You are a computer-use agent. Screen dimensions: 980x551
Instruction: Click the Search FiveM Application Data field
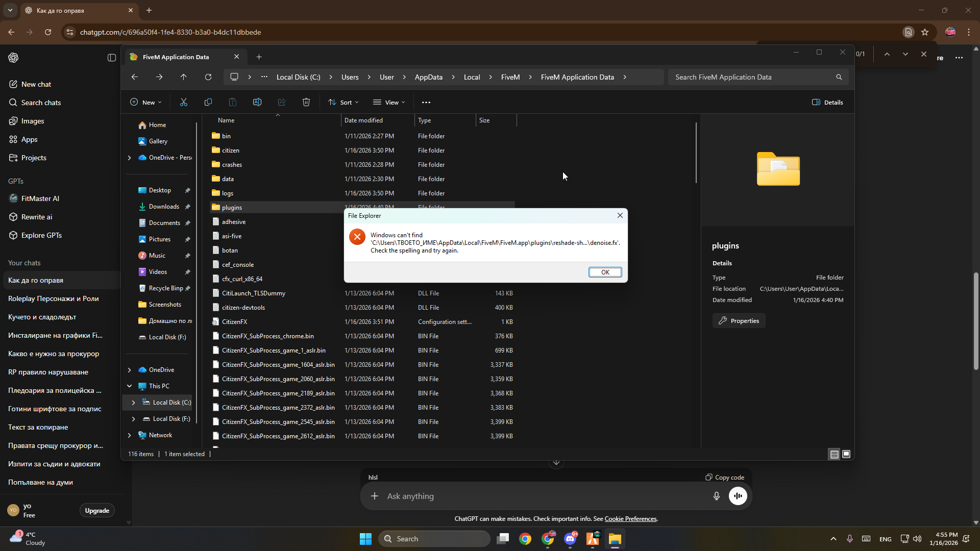pyautogui.click(x=750, y=77)
